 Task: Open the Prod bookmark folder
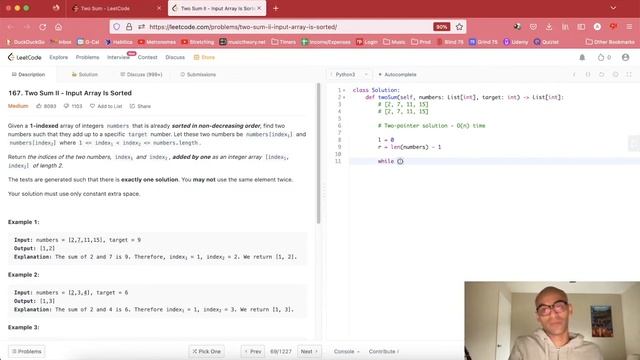pos(421,42)
